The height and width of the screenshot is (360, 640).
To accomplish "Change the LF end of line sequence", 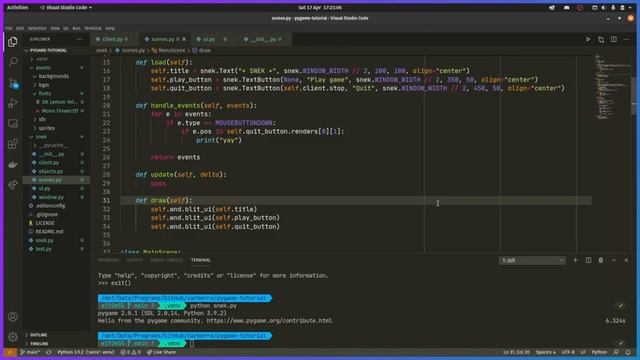I will (583, 352).
